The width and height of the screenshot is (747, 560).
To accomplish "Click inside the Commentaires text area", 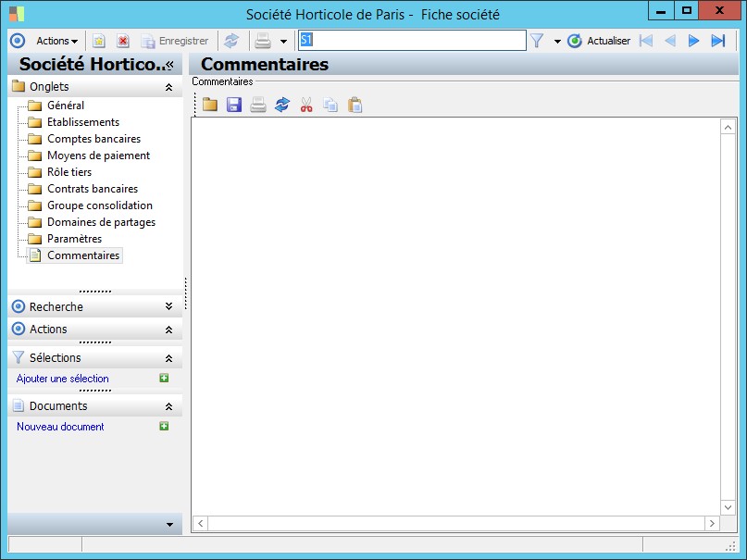I will 456,317.
